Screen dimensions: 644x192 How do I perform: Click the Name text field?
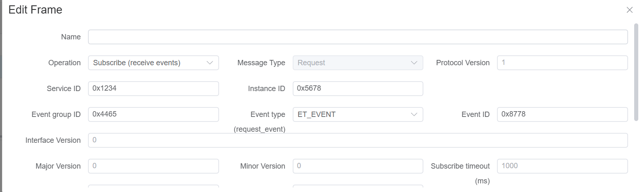[357, 37]
